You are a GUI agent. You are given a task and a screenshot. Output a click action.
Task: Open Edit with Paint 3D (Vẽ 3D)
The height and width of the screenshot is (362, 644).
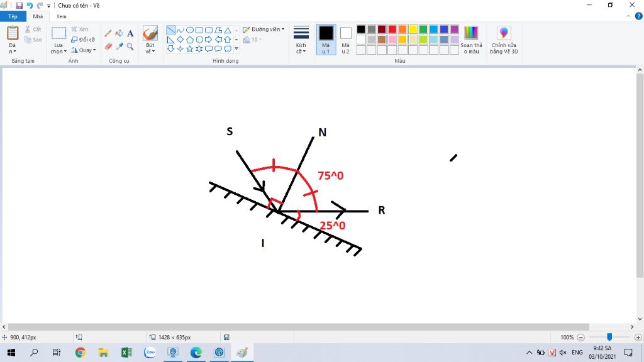pos(504,40)
